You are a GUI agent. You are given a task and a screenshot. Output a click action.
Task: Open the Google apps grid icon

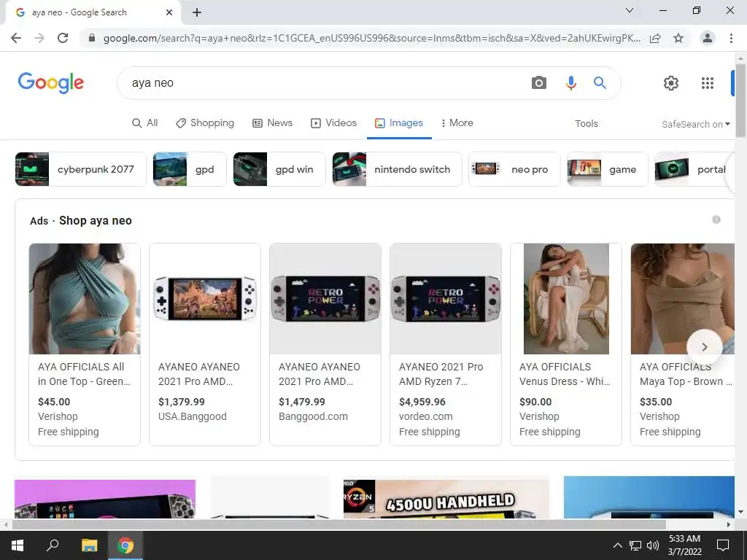click(708, 83)
